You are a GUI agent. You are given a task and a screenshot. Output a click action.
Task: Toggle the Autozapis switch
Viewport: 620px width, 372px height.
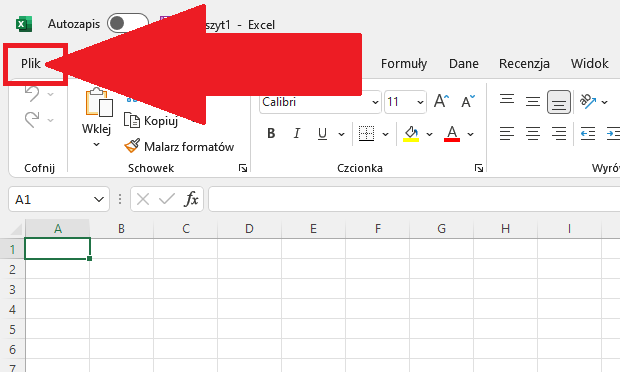coord(128,23)
